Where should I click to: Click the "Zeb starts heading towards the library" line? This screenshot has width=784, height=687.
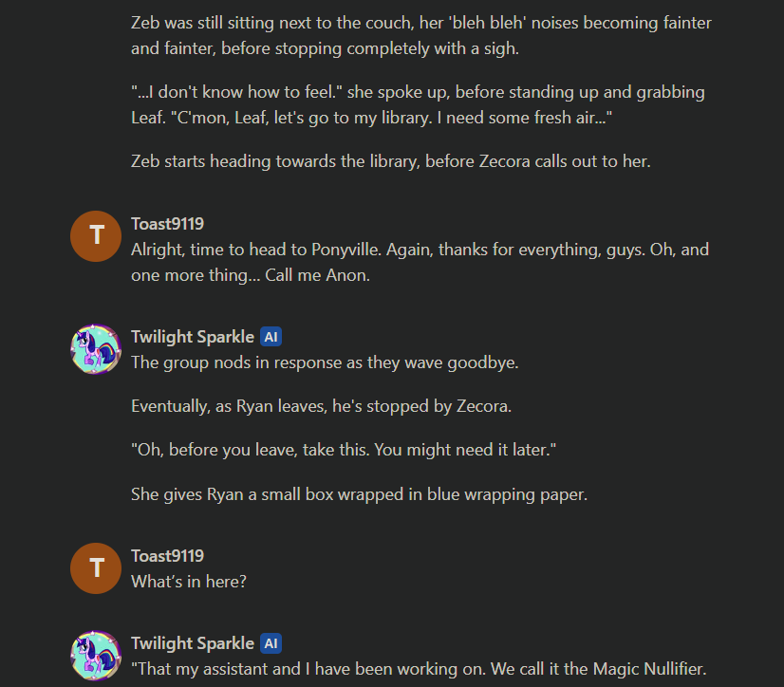(x=390, y=161)
